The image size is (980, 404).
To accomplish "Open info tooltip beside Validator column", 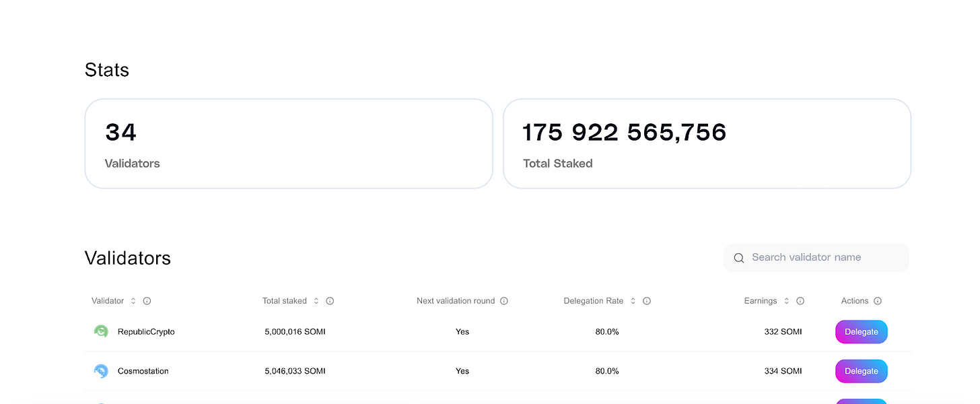I will click(147, 301).
